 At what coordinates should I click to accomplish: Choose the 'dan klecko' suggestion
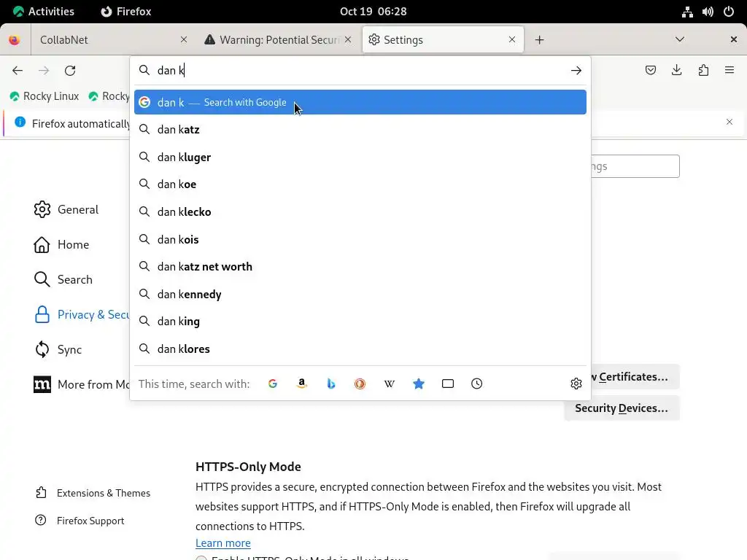tap(360, 212)
